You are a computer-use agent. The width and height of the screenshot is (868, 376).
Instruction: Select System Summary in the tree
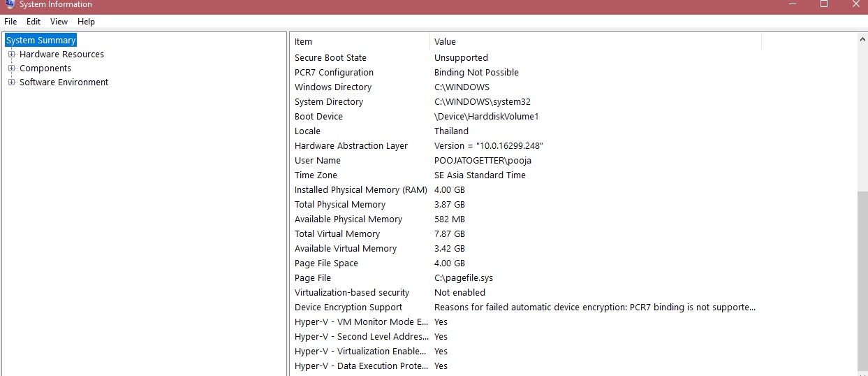(x=41, y=41)
